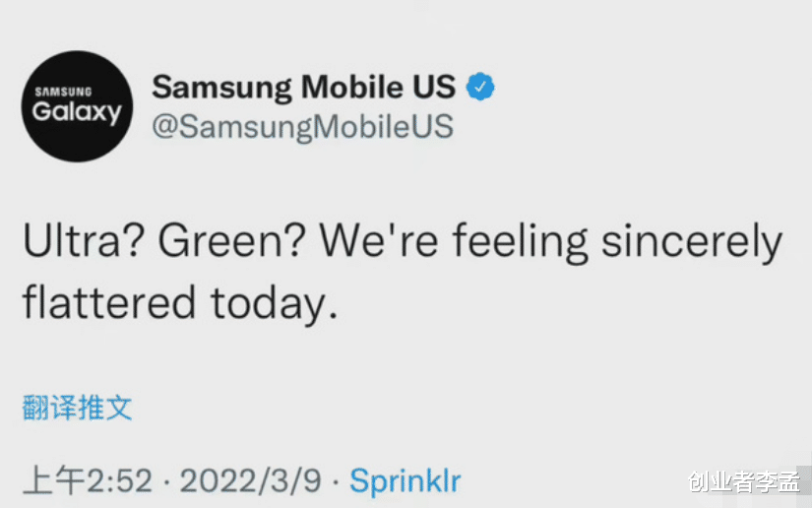This screenshot has width=812, height=508.
Task: Click the @SamsungMobileUS handle
Action: pos(302,127)
